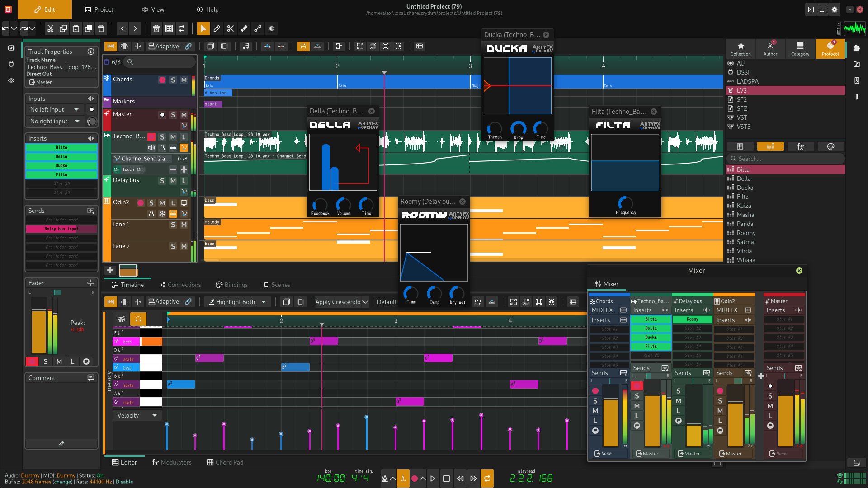Click the rewind playback button
The width and height of the screenshot is (868, 488).
tap(460, 479)
